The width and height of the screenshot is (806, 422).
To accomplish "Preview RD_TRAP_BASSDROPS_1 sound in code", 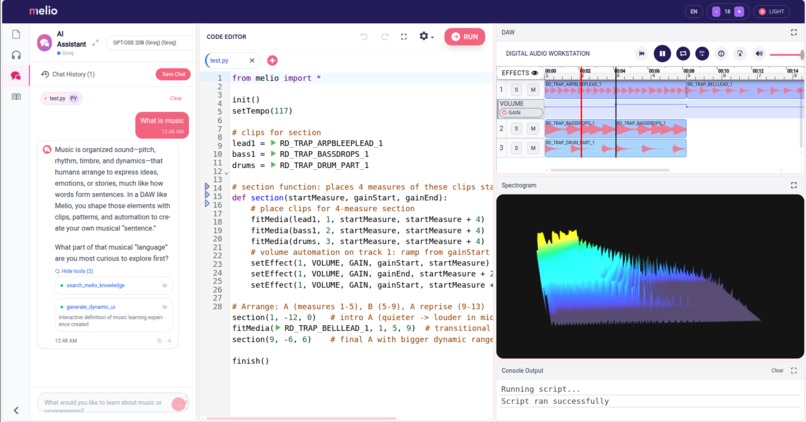I will 273,154.
